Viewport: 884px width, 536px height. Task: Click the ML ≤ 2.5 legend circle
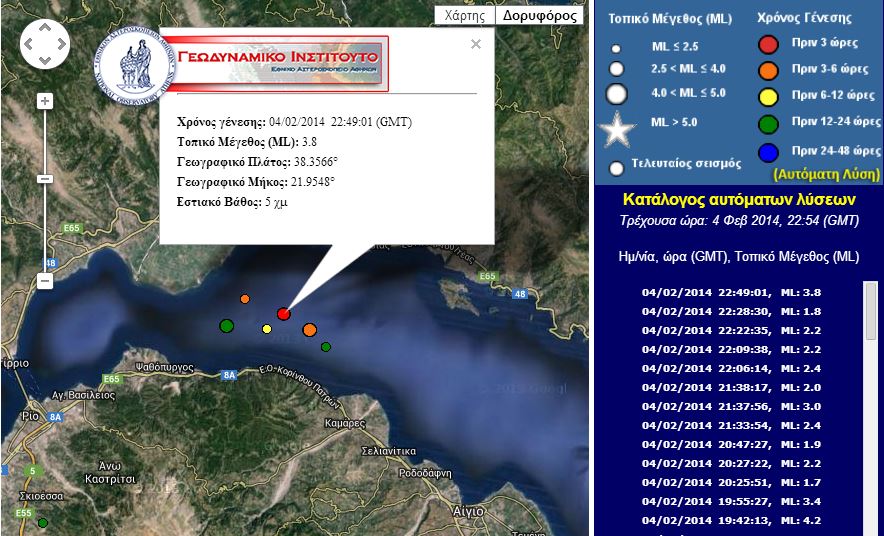(x=616, y=49)
